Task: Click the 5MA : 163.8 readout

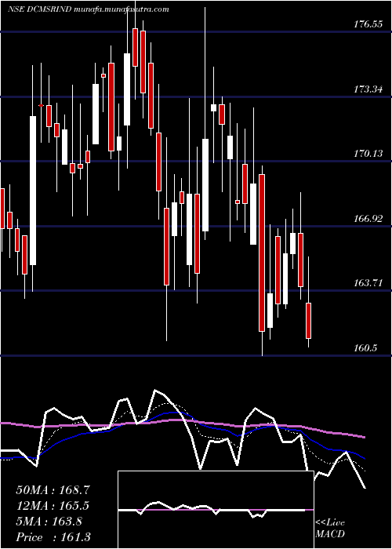Action: (49, 522)
